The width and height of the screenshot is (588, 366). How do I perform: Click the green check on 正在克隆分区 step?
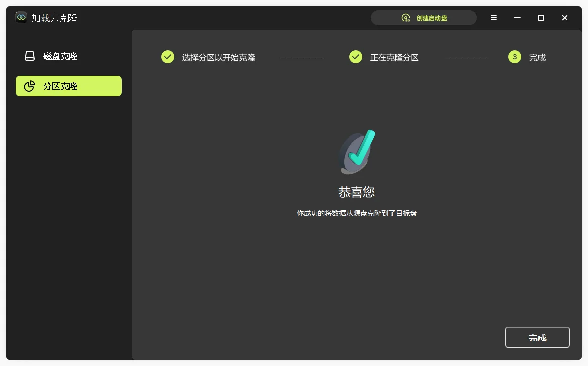tap(355, 57)
